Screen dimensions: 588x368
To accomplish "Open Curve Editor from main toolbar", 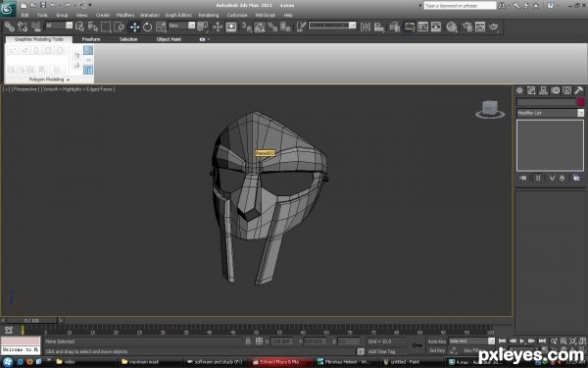I will tap(422, 26).
